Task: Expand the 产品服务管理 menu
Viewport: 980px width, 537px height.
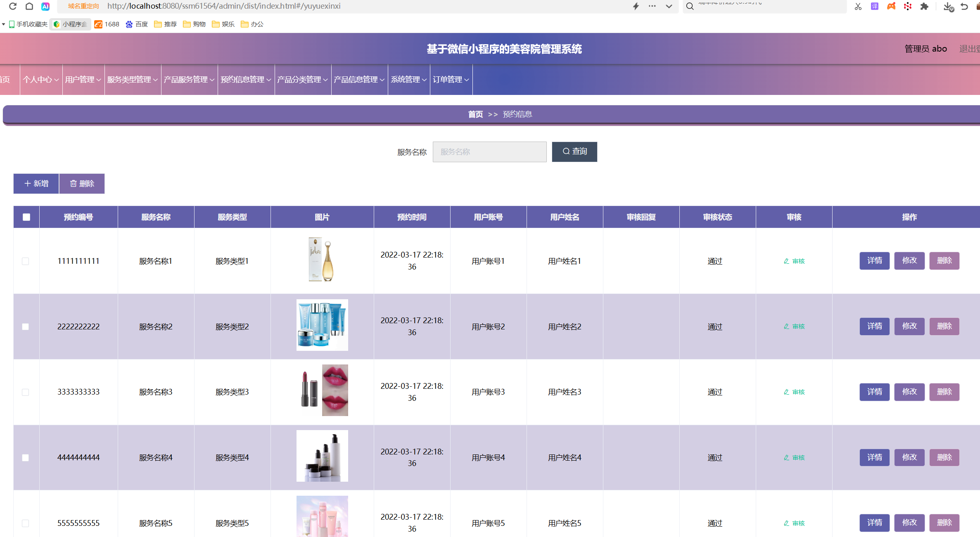Action: pos(190,80)
